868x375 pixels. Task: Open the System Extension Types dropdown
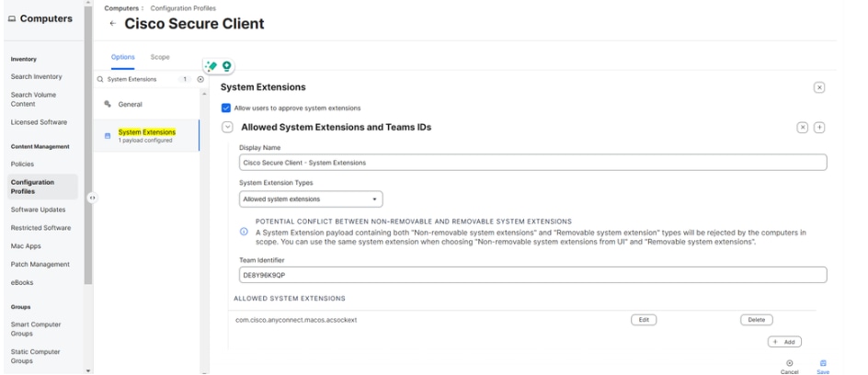click(311, 198)
